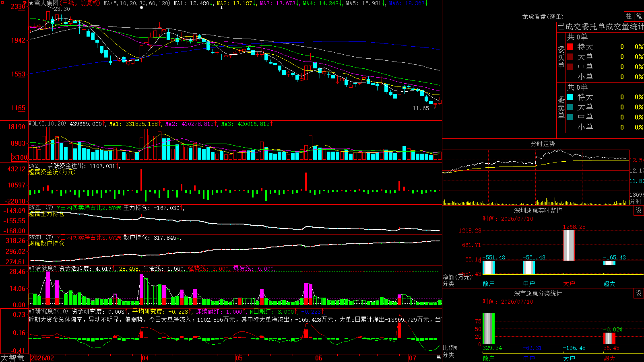This screenshot has width=644, height=362.
Task: Click the 中户 label in 深圳超赢实时监控
Action: [x=529, y=284]
